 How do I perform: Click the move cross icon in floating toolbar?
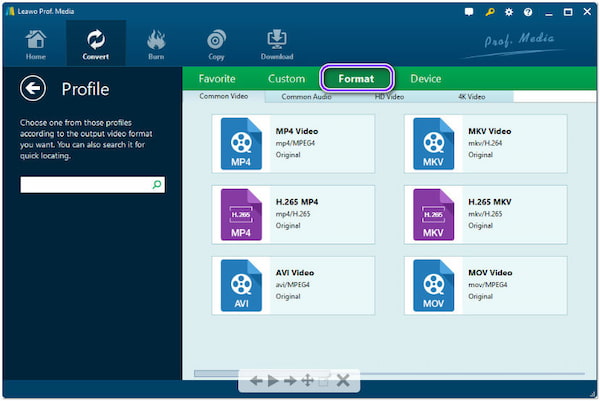[x=307, y=381]
